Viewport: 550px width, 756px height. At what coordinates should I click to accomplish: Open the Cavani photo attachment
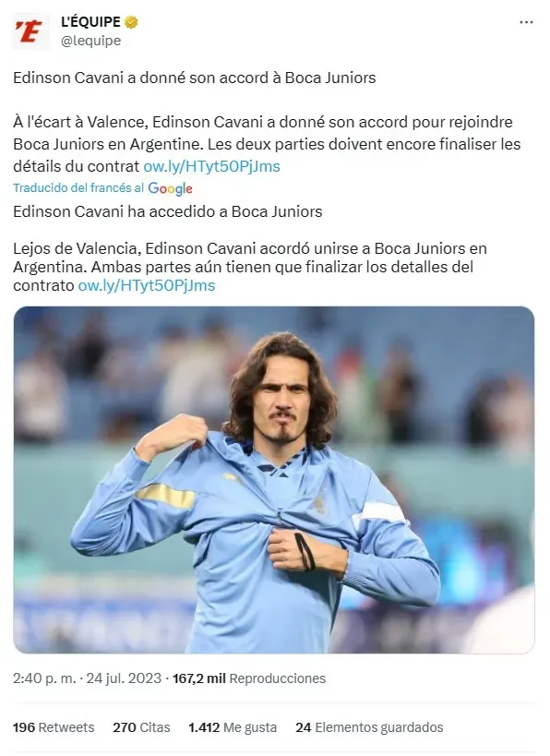pos(274,480)
